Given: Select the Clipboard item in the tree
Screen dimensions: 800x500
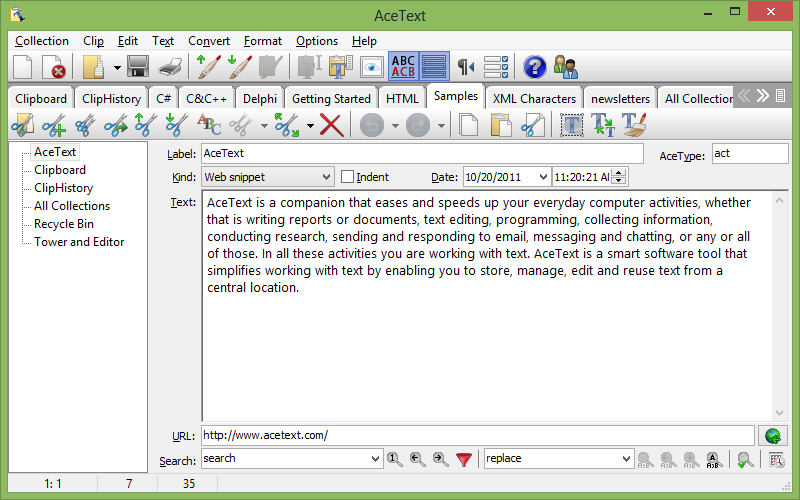Looking at the screenshot, I should [60, 170].
